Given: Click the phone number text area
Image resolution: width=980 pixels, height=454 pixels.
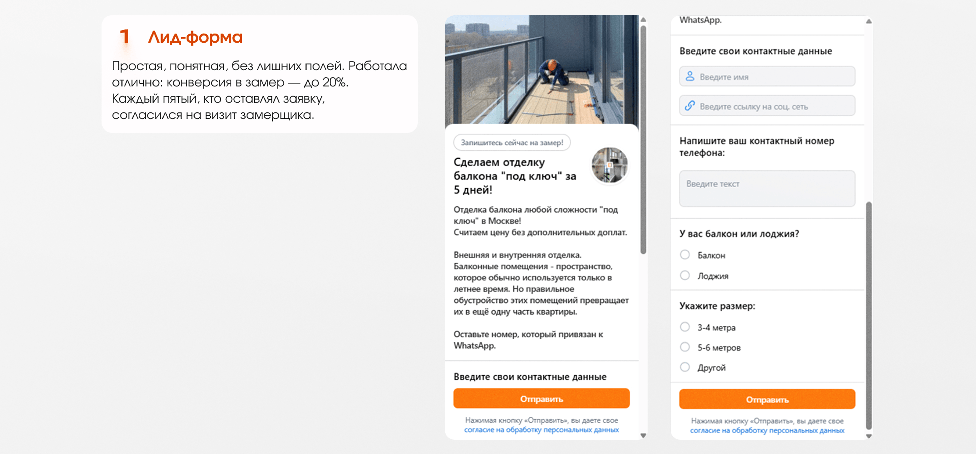Looking at the screenshot, I should (767, 188).
